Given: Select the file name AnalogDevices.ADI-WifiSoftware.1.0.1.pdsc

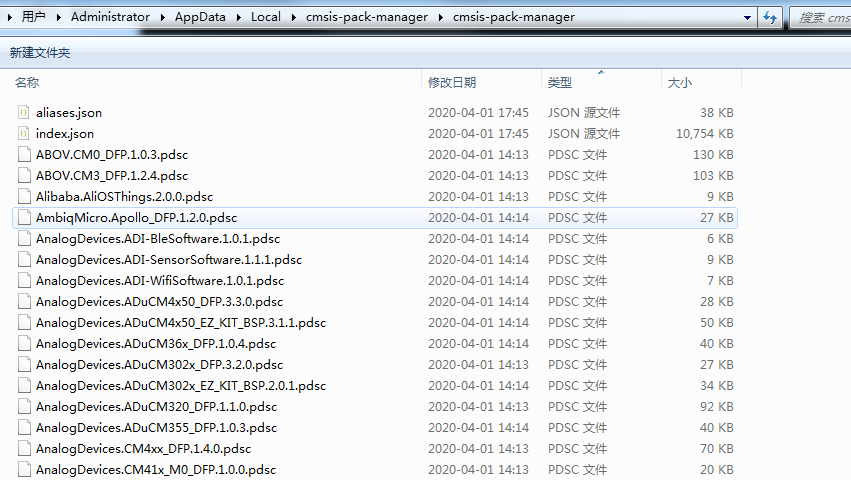Looking at the screenshot, I should coord(160,281).
